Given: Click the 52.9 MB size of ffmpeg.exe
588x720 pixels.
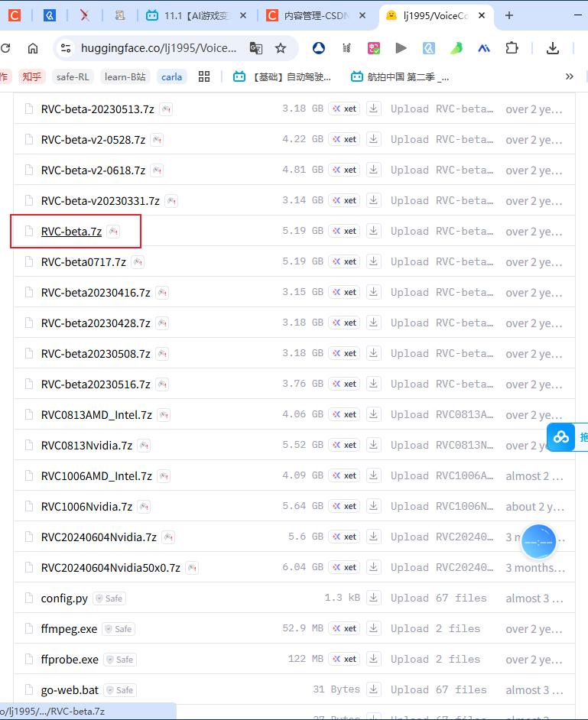Looking at the screenshot, I should tap(303, 628).
